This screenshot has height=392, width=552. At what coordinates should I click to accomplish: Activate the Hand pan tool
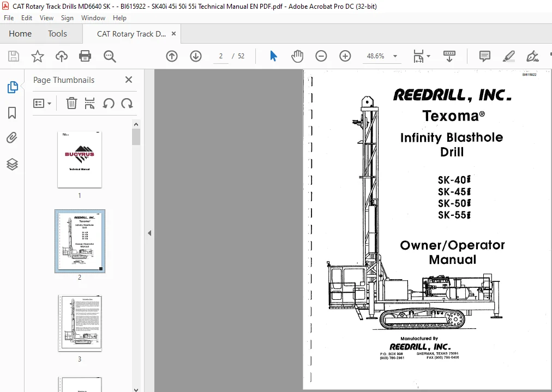[x=297, y=56]
